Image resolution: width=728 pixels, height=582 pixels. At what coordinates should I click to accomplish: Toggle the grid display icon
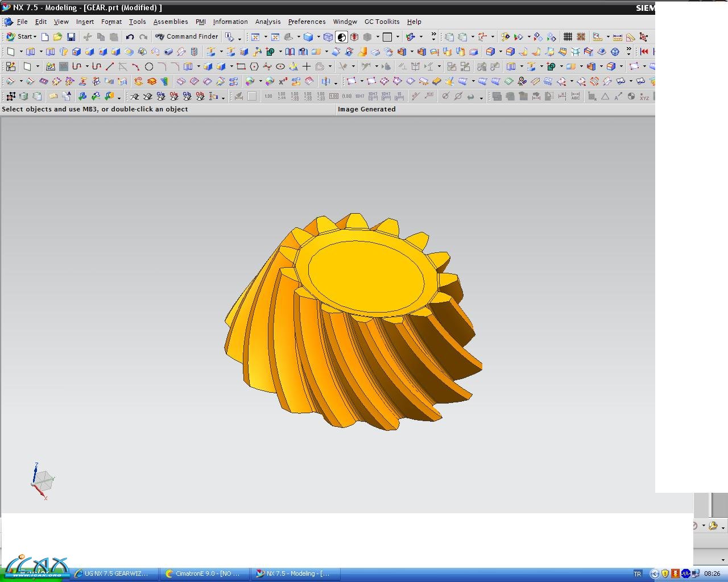point(568,37)
